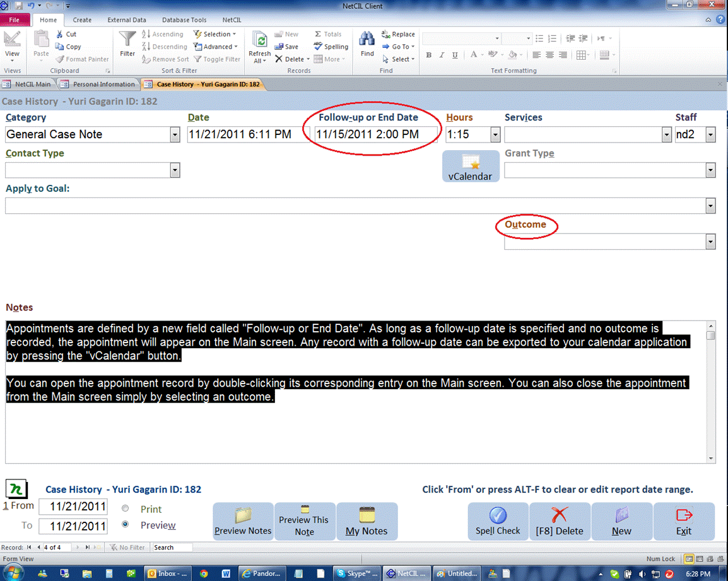The width and height of the screenshot is (728, 581).
Task: Open the Services dropdown arrow
Action: (x=667, y=135)
